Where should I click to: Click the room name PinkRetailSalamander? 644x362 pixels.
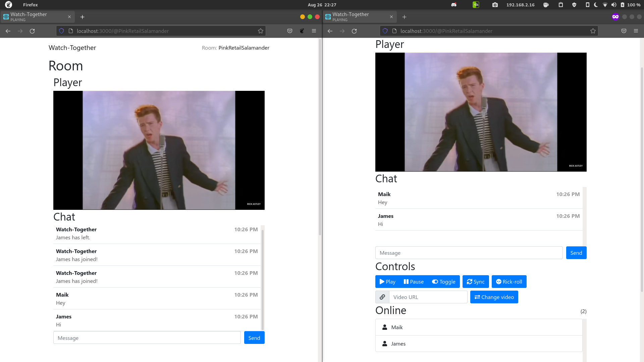244,48
